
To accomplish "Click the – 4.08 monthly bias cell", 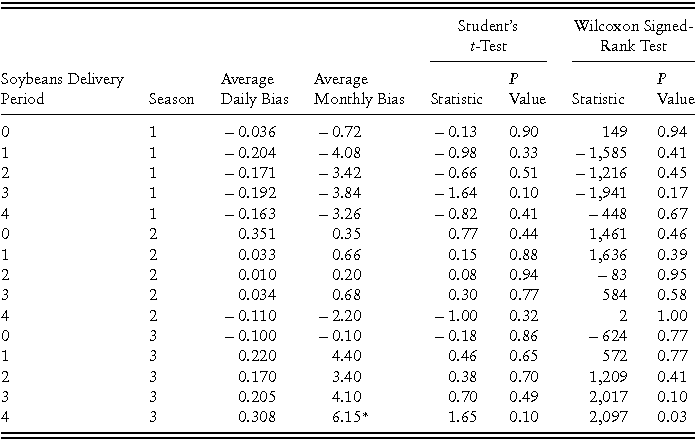I will (x=344, y=150).
